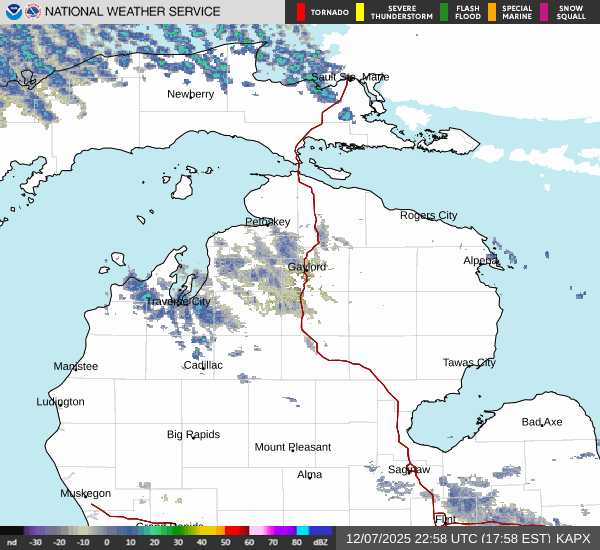This screenshot has height=550, width=600.
Task: Click the NOAA logo in the header
Action: [x=13, y=12]
